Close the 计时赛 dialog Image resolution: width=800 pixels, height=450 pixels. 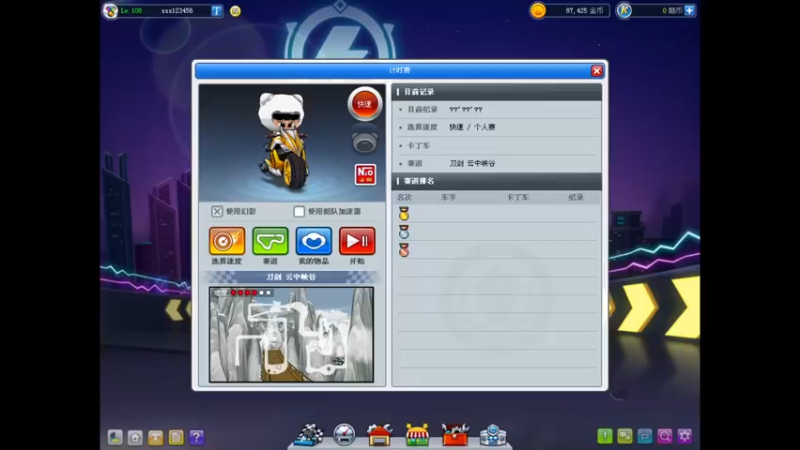tap(596, 71)
